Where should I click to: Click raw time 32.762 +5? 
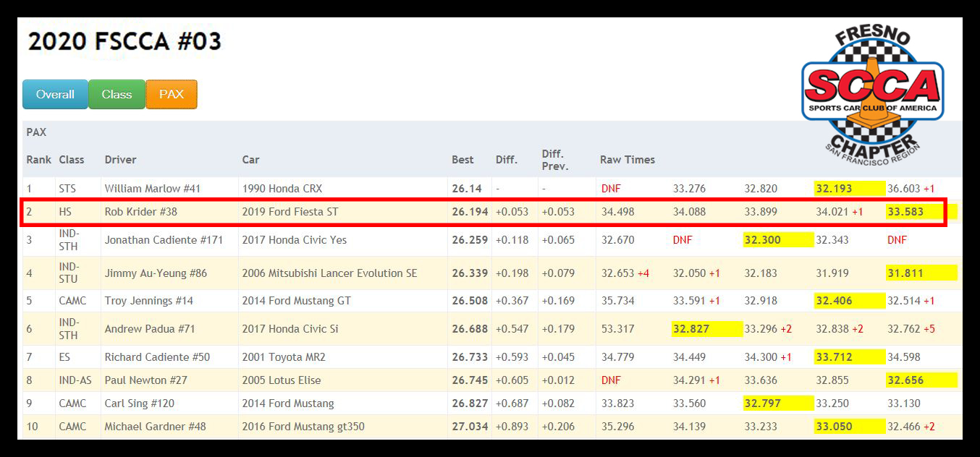(911, 328)
